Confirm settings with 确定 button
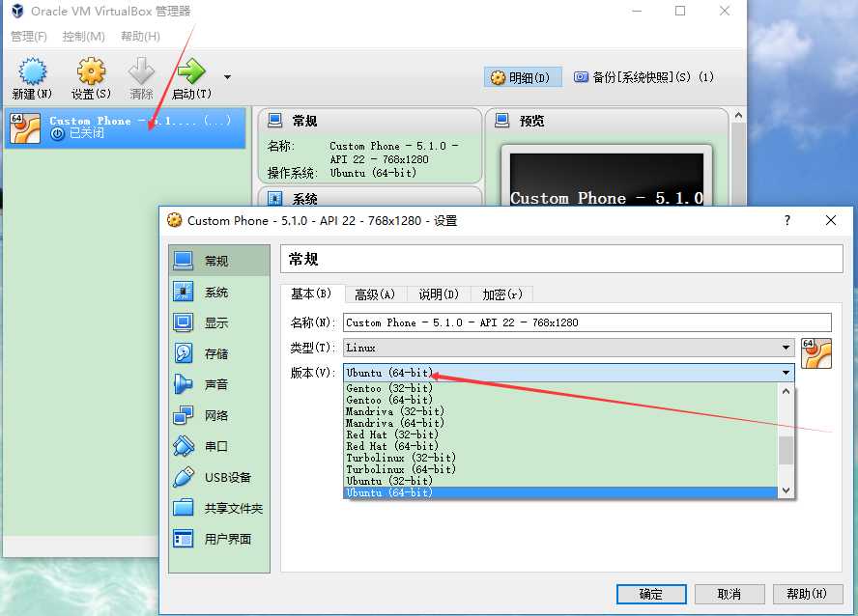Screen dimensions: 858x616 pos(651,594)
